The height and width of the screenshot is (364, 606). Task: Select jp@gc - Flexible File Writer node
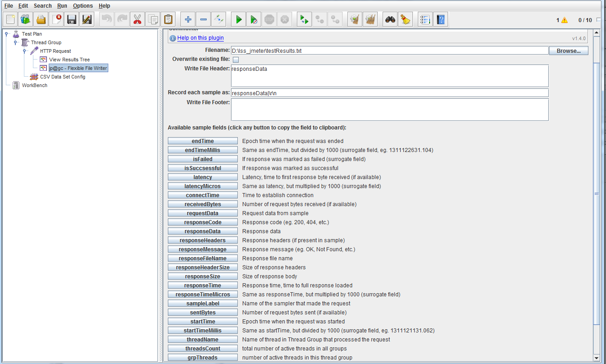78,68
